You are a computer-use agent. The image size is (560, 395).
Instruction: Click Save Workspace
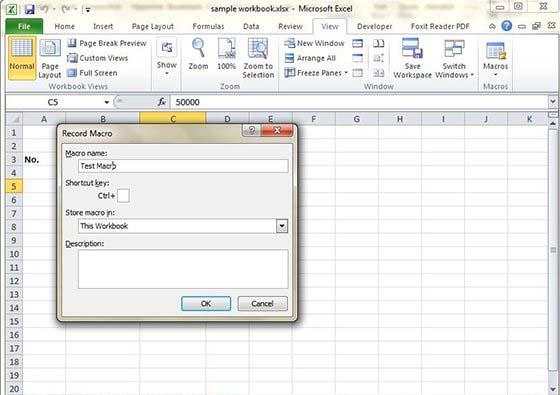point(412,58)
